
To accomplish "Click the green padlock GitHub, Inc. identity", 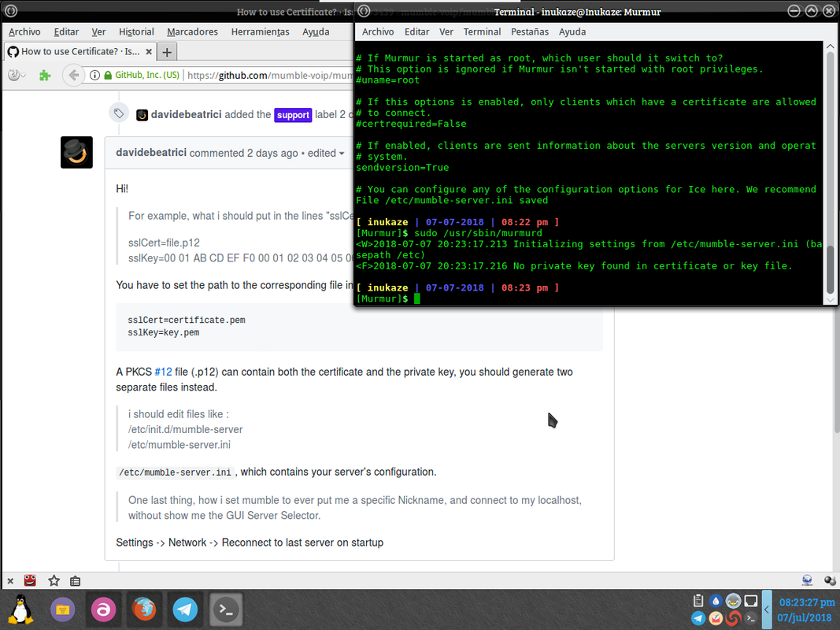I will point(142,75).
